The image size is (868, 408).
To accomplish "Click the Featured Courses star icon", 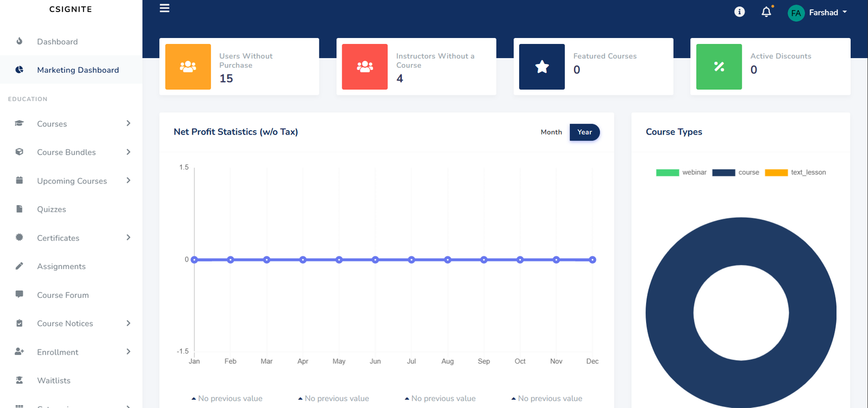I will (541, 67).
